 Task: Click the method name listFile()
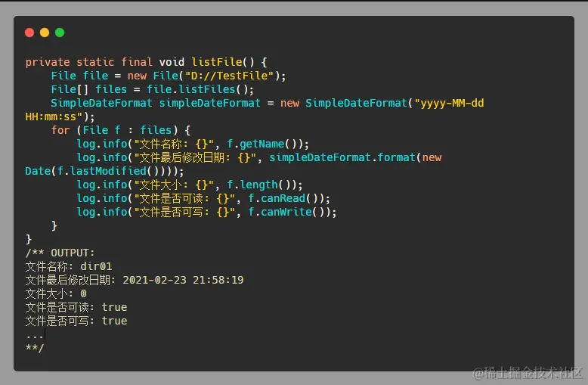click(223, 62)
